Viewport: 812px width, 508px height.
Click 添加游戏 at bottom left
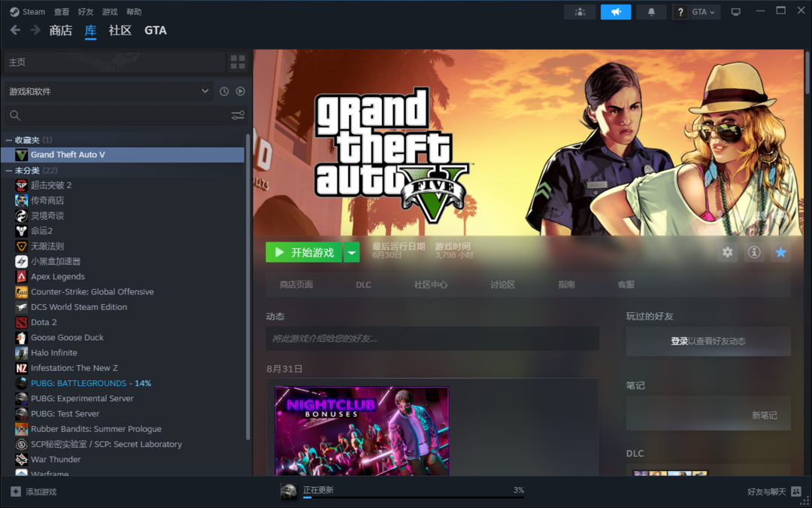click(x=34, y=491)
